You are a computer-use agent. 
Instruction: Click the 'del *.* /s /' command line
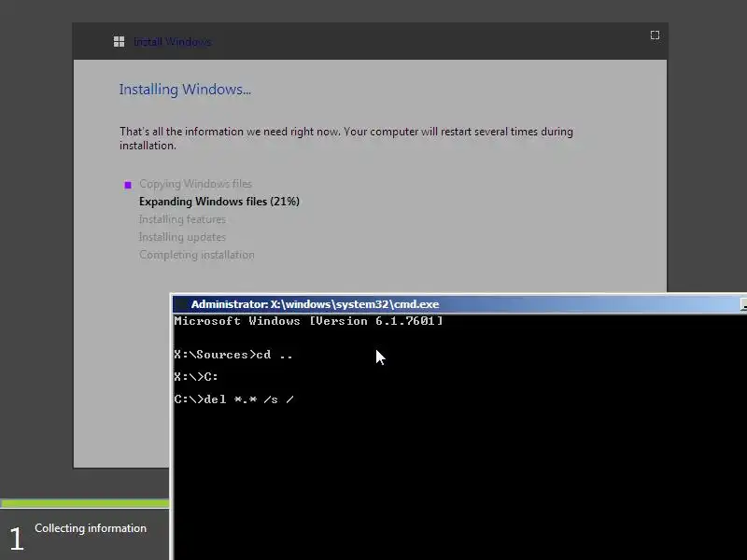point(234,399)
